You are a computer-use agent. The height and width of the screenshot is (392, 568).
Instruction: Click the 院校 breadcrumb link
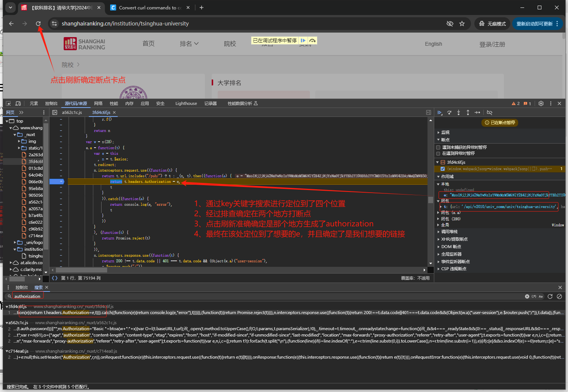68,65
